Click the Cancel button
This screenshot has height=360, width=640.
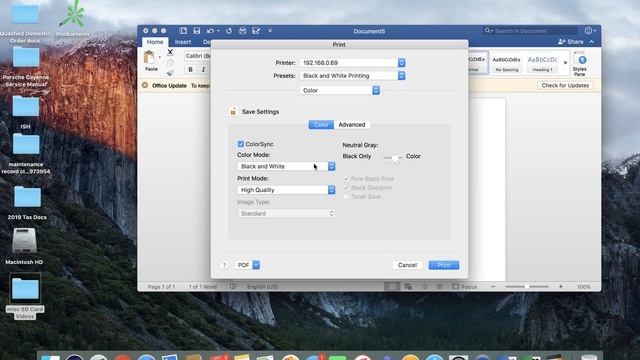tap(407, 265)
